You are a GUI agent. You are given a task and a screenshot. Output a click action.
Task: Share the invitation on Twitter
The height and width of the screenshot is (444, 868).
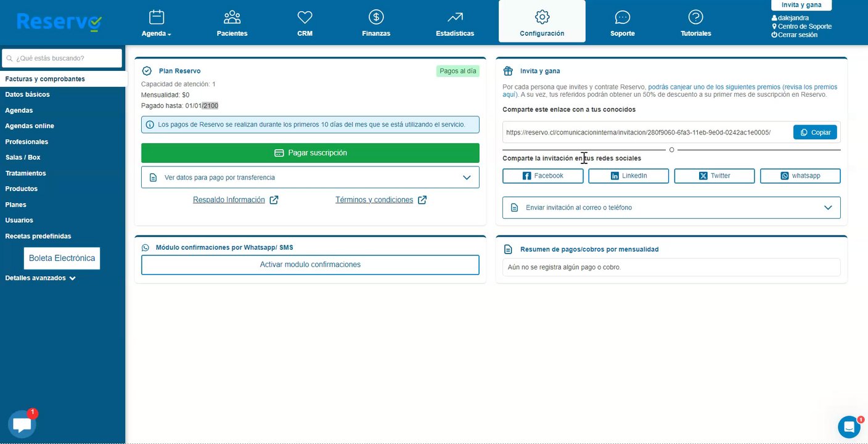(714, 176)
